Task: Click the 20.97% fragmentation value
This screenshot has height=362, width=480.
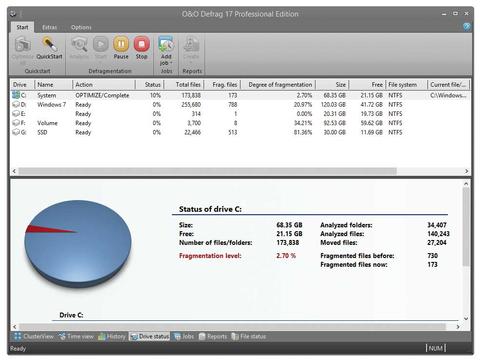Action: [x=303, y=105]
